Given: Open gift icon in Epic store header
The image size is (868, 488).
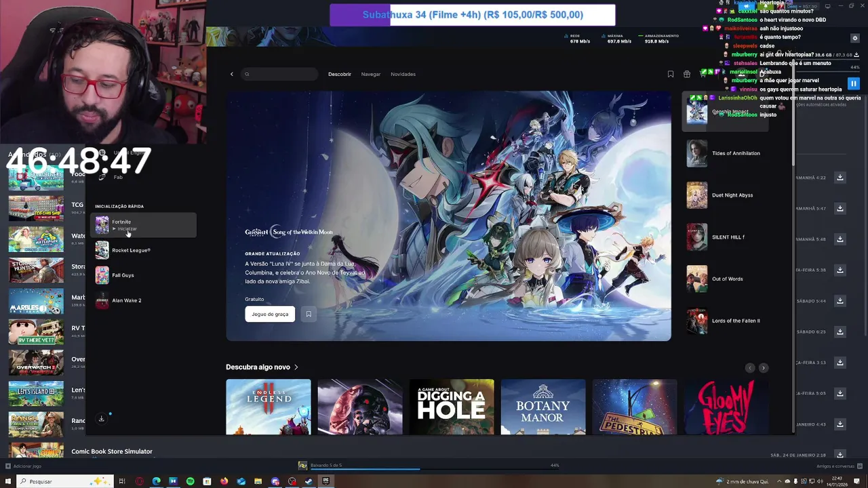Looking at the screenshot, I should pos(687,74).
